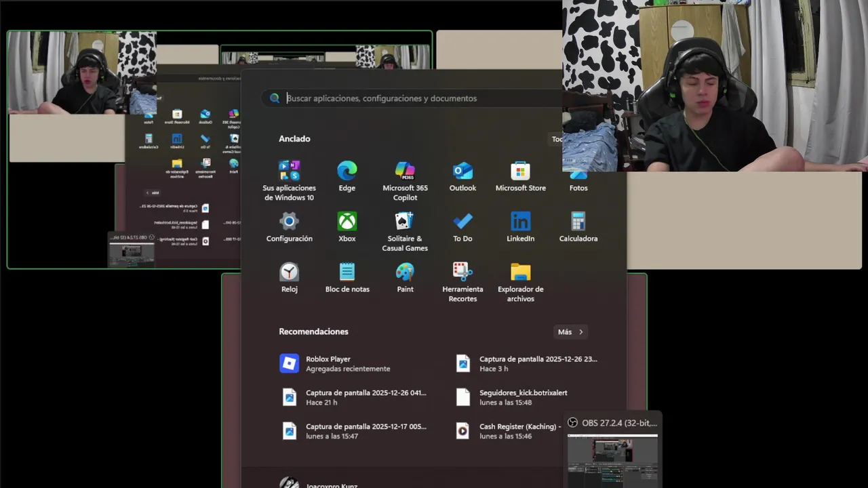
Task: Open the Joacoxpro Kunz user account
Action: pos(319,484)
